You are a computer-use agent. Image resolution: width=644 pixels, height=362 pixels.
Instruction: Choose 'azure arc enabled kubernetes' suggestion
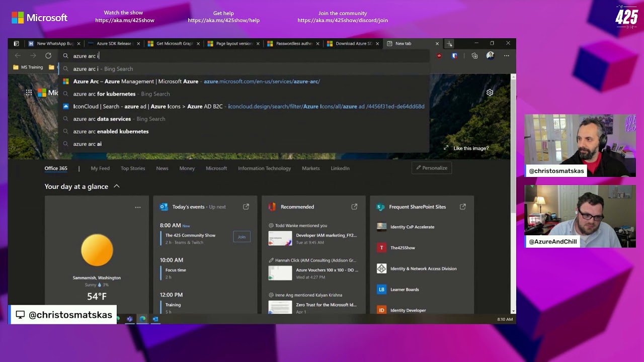point(244,132)
